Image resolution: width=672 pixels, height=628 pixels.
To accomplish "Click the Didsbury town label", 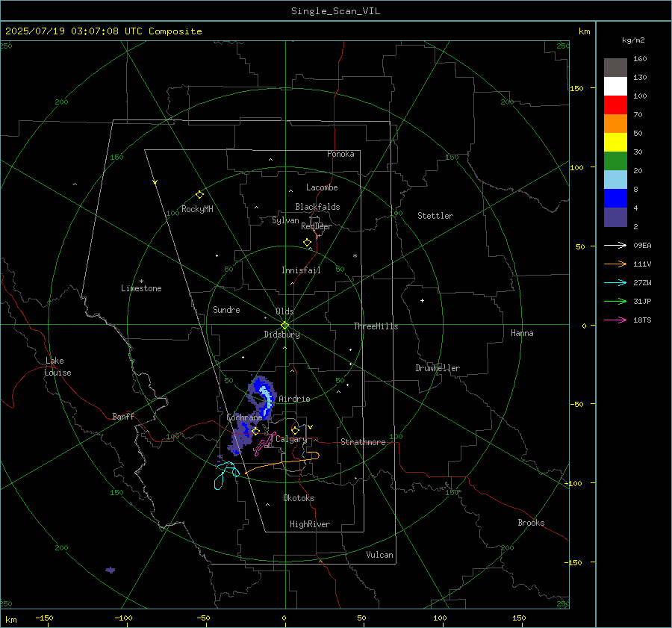I will coord(281,335).
